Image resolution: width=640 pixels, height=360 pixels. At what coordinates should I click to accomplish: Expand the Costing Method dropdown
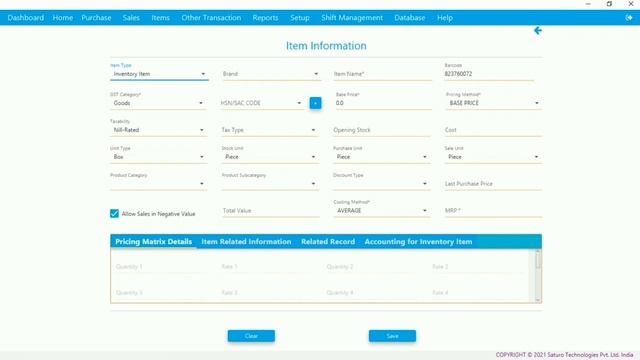[x=381, y=211]
